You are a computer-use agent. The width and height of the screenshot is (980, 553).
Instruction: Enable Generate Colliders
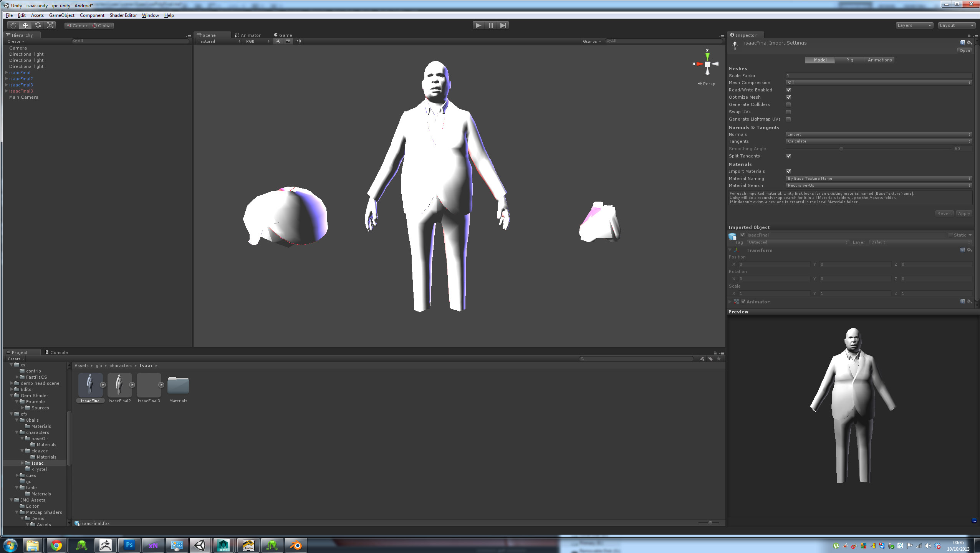click(x=788, y=104)
